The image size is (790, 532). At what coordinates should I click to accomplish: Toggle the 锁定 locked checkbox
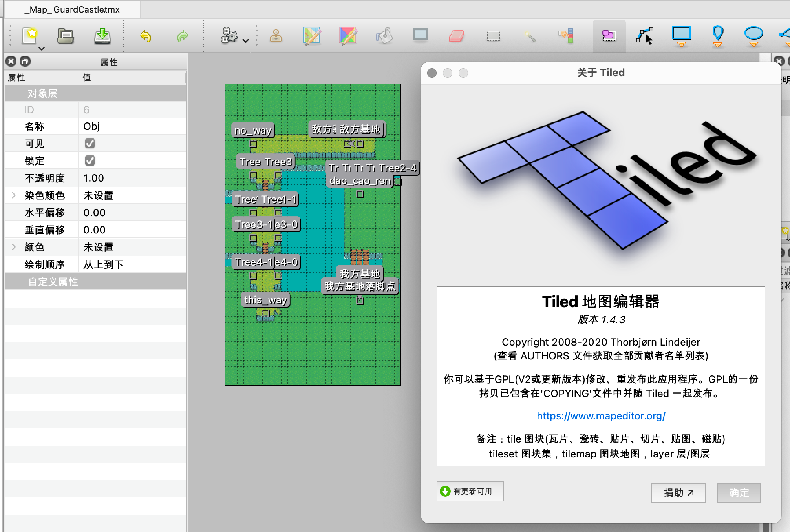tap(90, 161)
